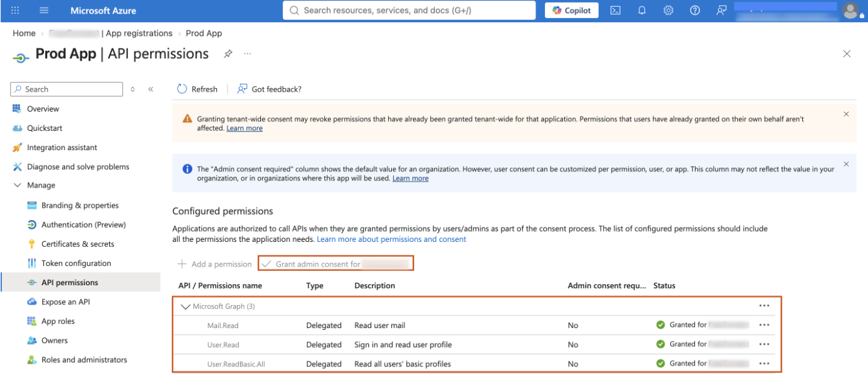Click Grant admin consent button
This screenshot has height=382, width=868.
pyautogui.click(x=335, y=264)
